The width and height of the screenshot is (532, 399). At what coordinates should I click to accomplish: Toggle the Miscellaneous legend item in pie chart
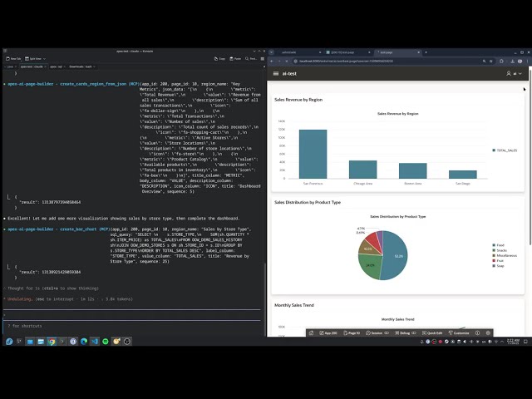(x=505, y=255)
